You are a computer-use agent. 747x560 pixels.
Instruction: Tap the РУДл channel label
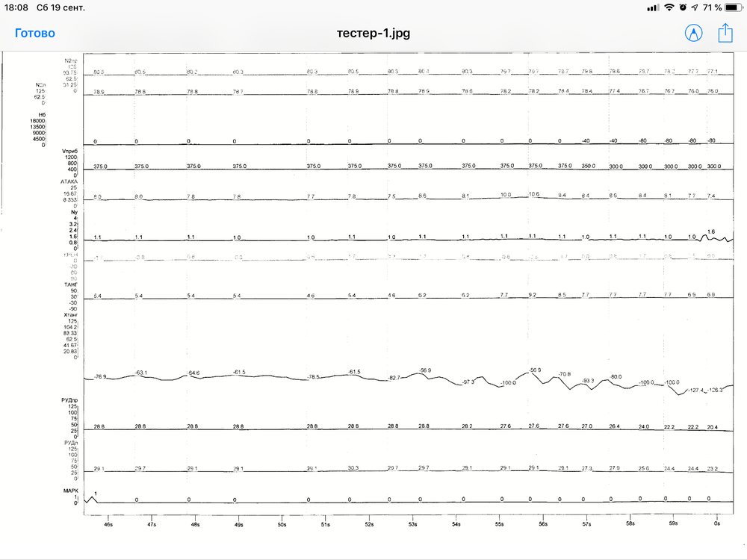(70, 442)
